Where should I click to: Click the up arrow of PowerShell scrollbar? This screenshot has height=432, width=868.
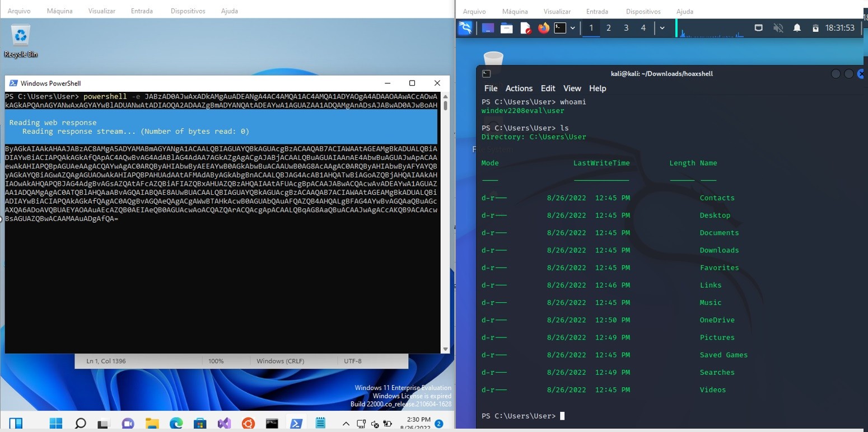(445, 96)
